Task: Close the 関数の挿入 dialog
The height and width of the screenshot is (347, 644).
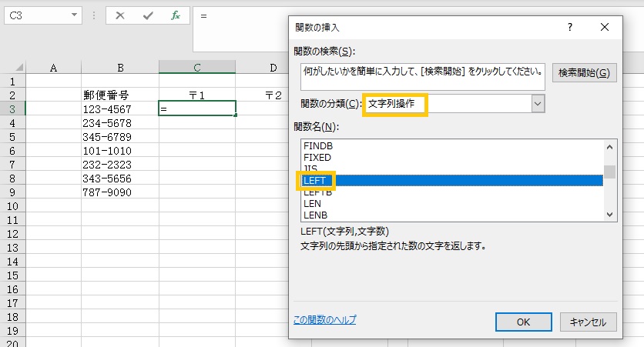Action: click(x=605, y=27)
